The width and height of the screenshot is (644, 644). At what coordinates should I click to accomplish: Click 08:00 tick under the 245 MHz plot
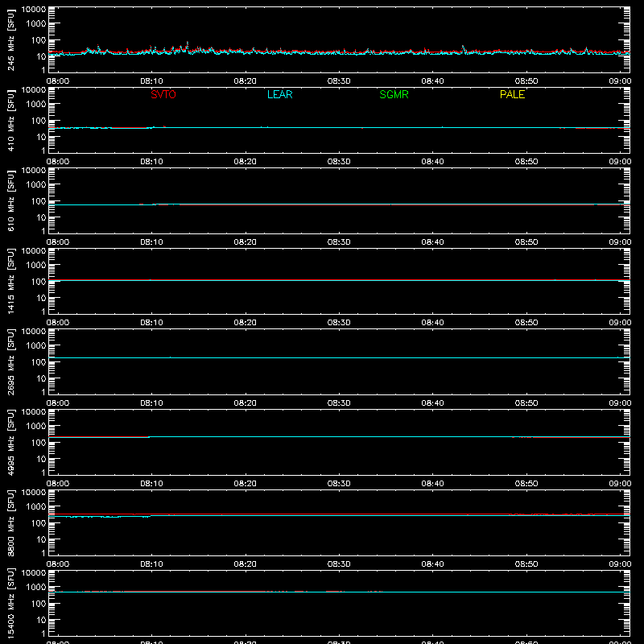click(58, 81)
